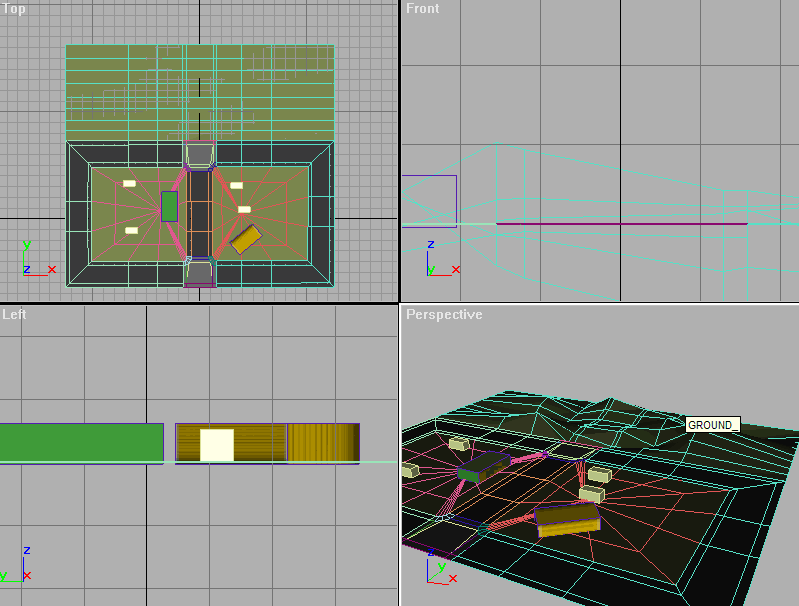
Task: Click the magenta horizontal line in Front viewport
Action: [620, 224]
